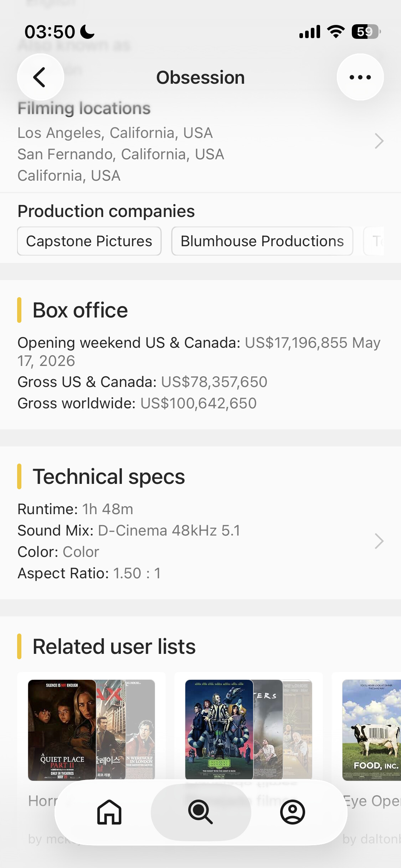Open the Beetlejuice poster list thumbnail

(x=219, y=730)
